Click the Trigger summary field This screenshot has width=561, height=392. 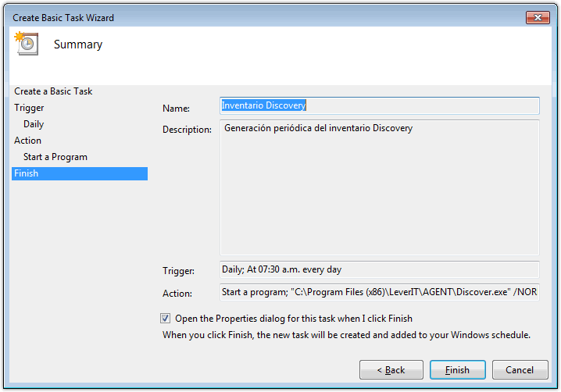tap(379, 269)
